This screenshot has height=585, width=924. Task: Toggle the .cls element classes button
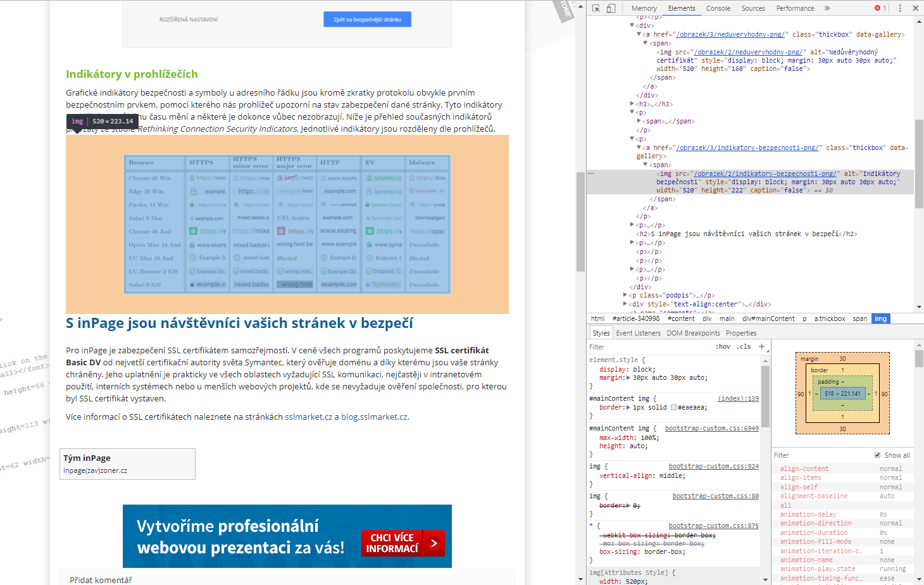coord(744,347)
